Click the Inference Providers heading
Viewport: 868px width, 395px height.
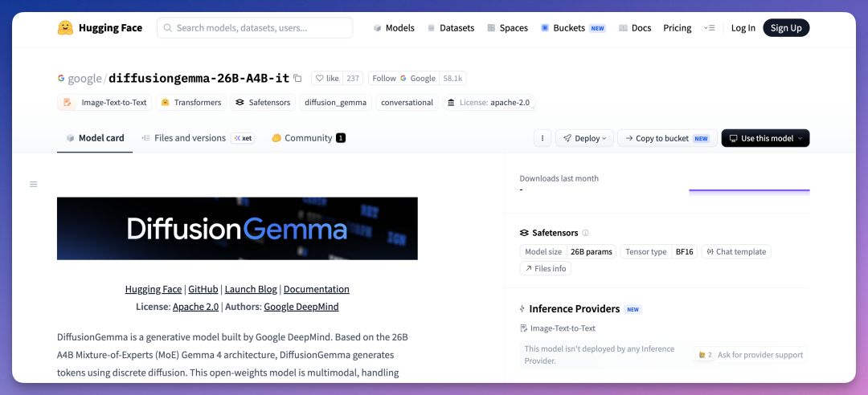tap(574, 309)
